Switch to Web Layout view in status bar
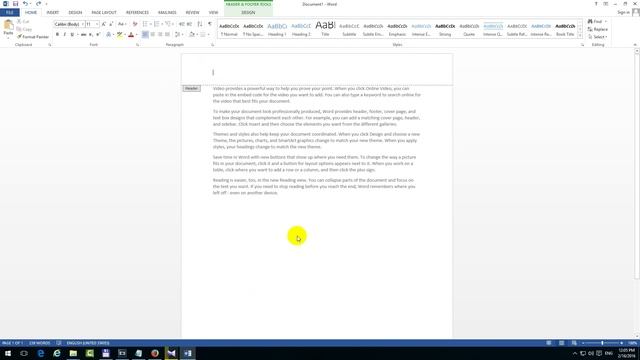 click(574, 343)
